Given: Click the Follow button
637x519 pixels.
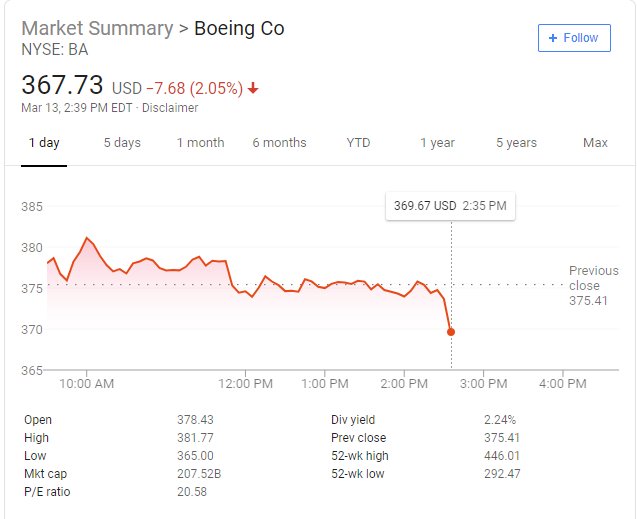Looking at the screenshot, I should pos(573,38).
